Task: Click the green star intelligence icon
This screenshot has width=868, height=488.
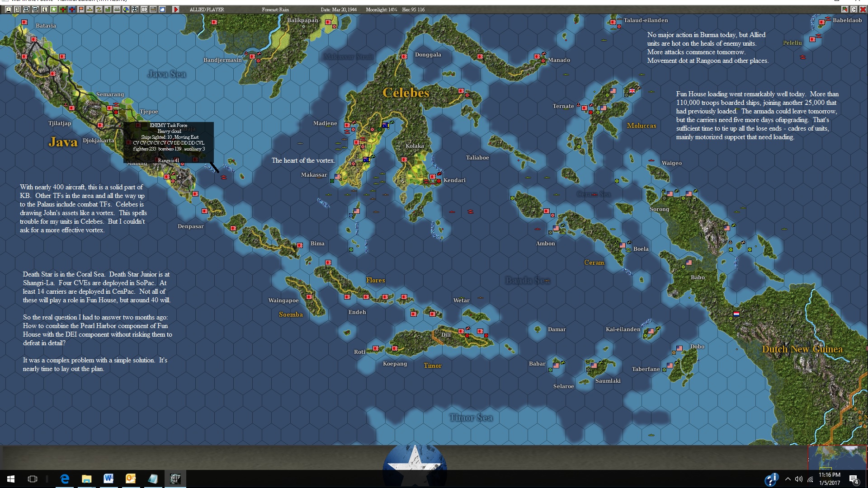Action: (x=54, y=9)
